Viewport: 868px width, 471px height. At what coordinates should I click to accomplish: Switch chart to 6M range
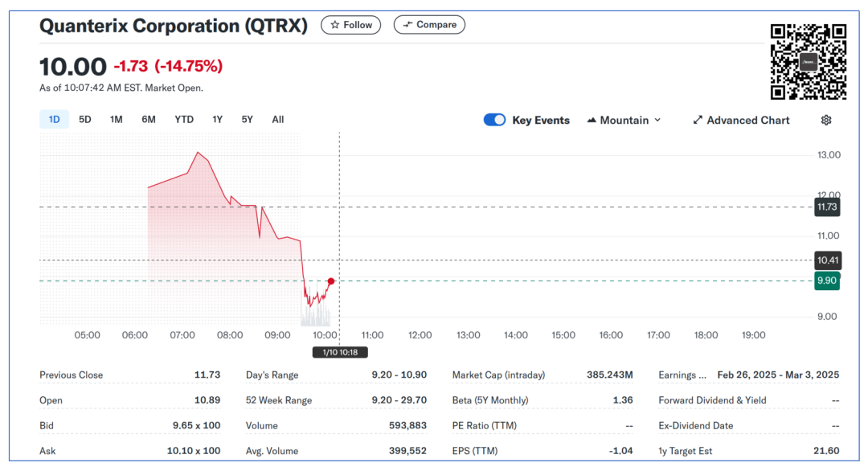tap(149, 120)
